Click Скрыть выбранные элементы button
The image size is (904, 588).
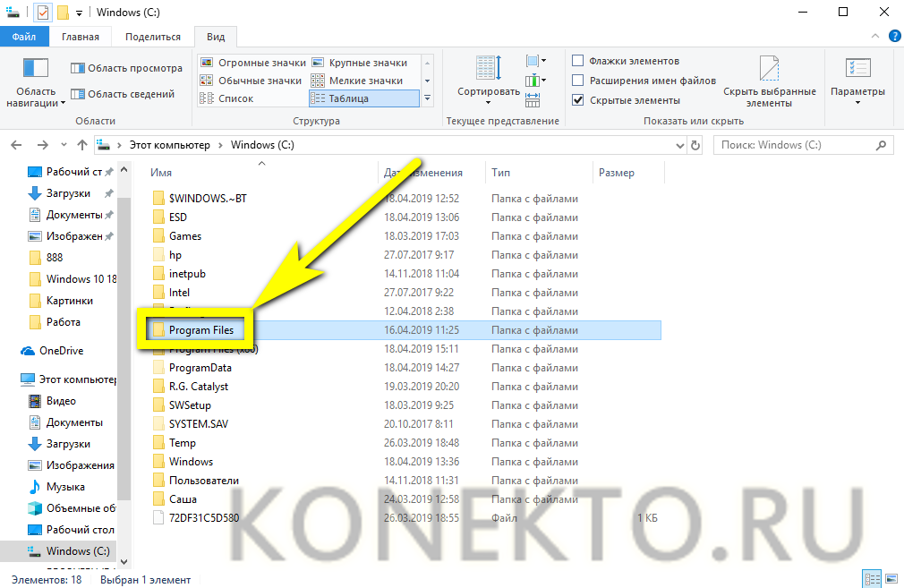[x=769, y=81]
